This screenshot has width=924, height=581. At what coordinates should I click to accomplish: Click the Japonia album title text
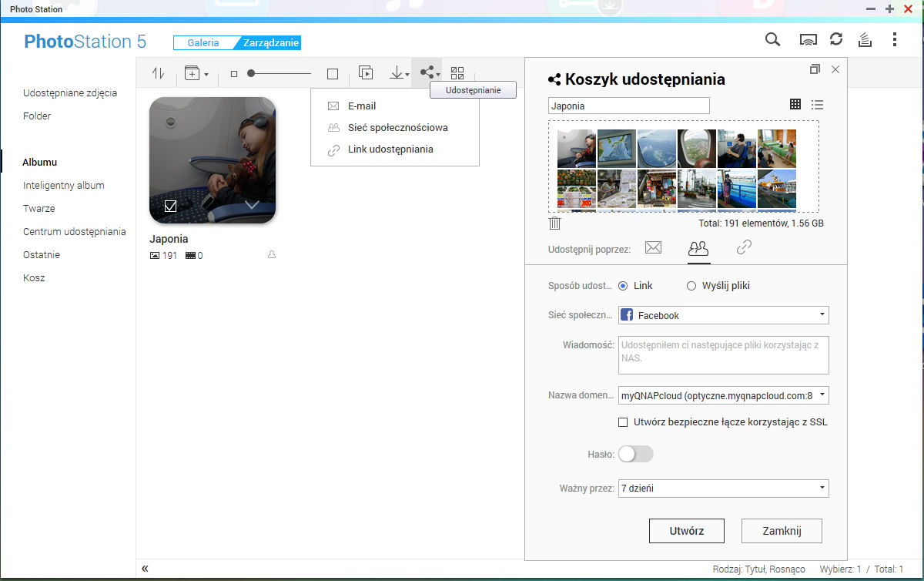pos(169,240)
